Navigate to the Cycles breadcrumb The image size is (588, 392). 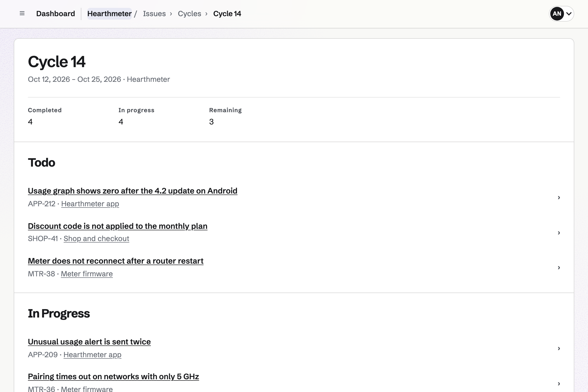(x=189, y=13)
